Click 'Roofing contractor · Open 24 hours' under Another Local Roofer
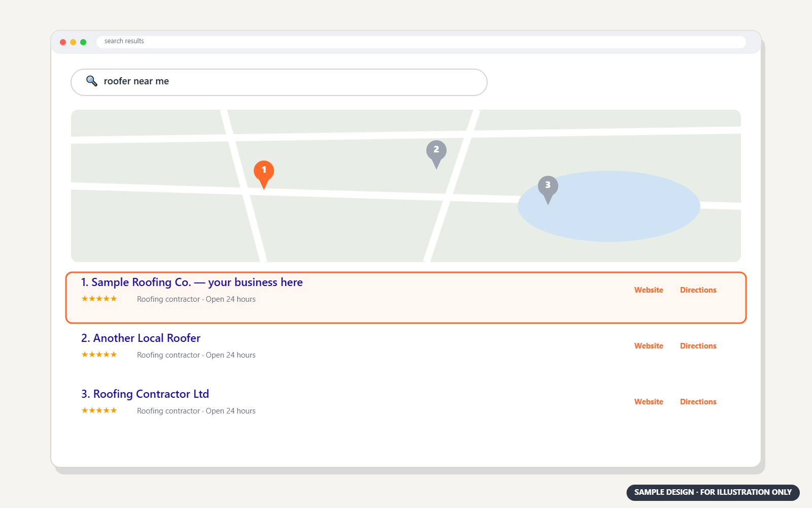 196,355
